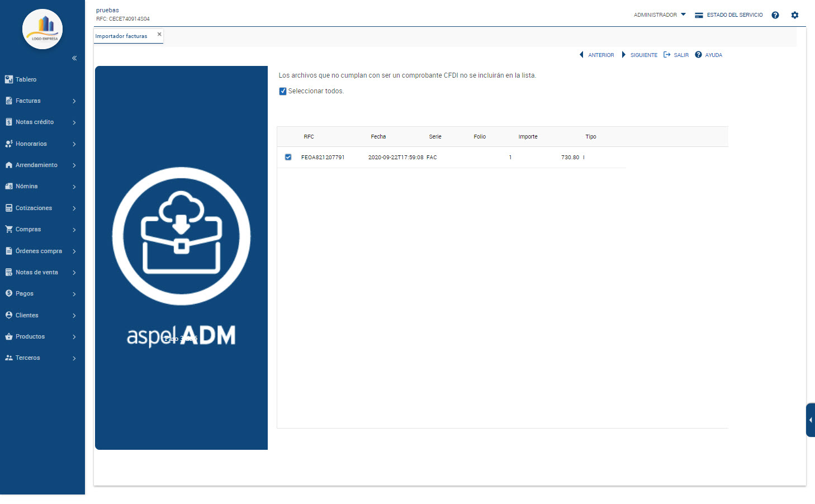Image resolution: width=815 pixels, height=504 pixels.
Task: Click the help question mark icon in header
Action: 775,15
